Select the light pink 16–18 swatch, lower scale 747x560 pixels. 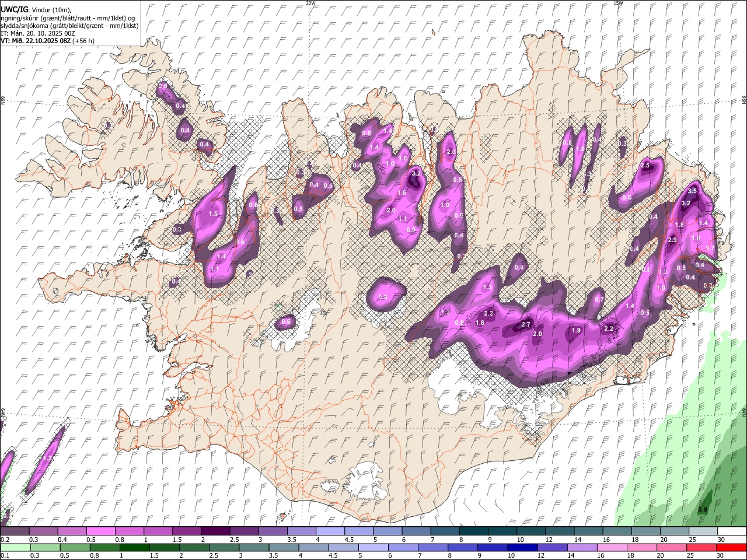612,547
